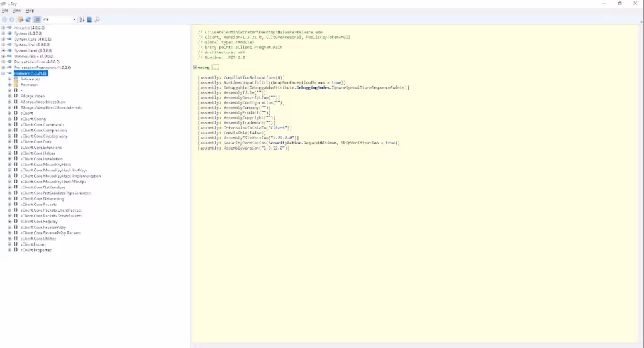Click the System (4.0.0.0) assembly icon

coord(9,33)
